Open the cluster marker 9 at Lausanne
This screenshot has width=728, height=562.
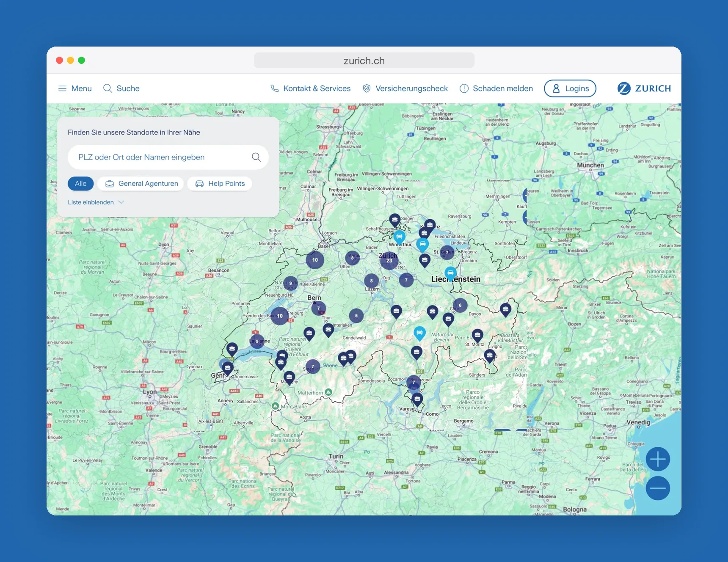coord(257,341)
